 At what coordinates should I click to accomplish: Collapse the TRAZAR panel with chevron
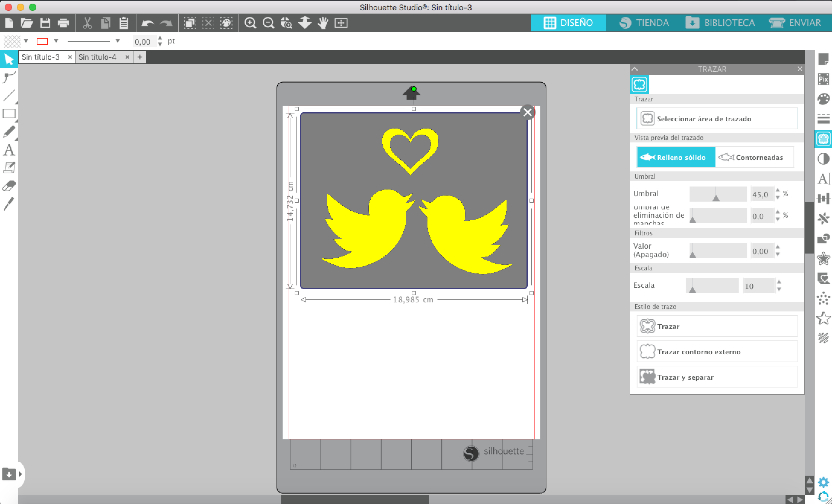click(x=635, y=69)
